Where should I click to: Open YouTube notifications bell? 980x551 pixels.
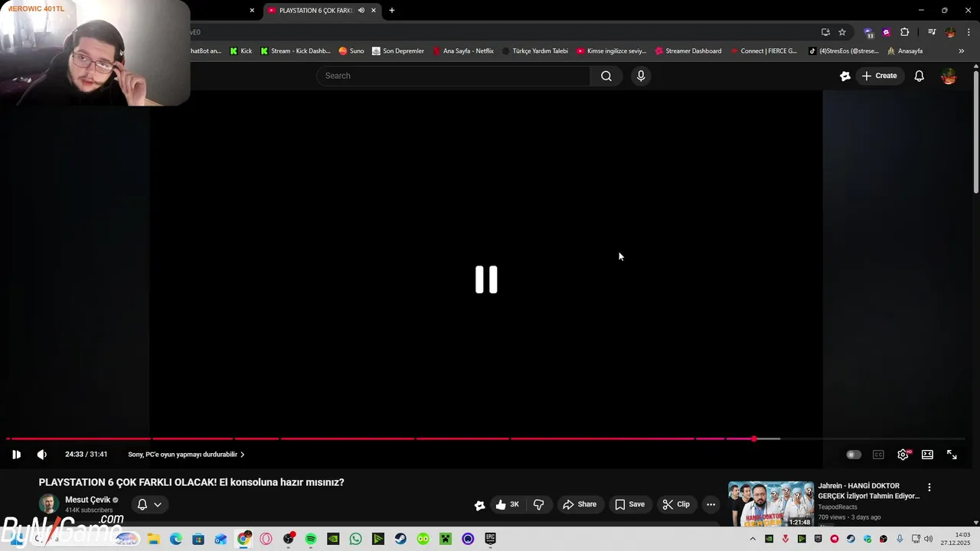(x=920, y=76)
